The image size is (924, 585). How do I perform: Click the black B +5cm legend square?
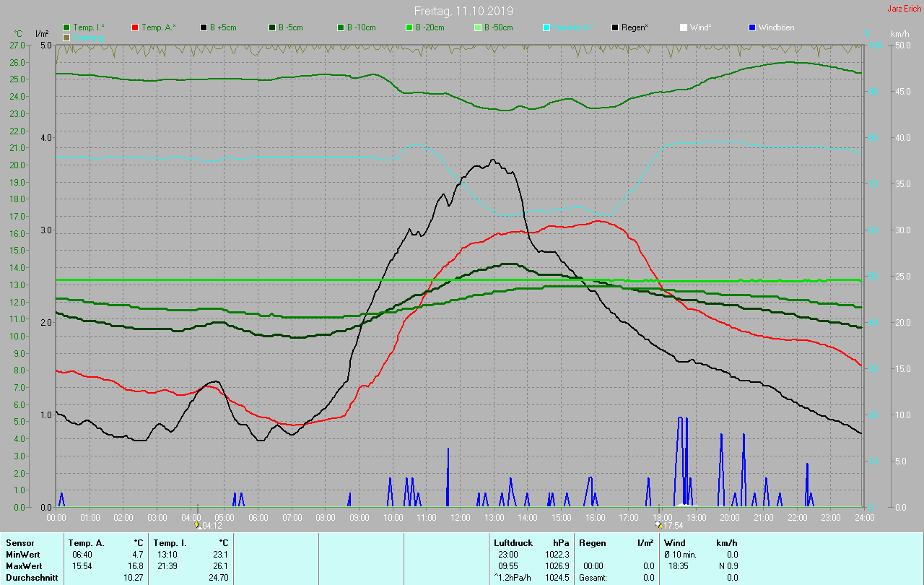(204, 27)
